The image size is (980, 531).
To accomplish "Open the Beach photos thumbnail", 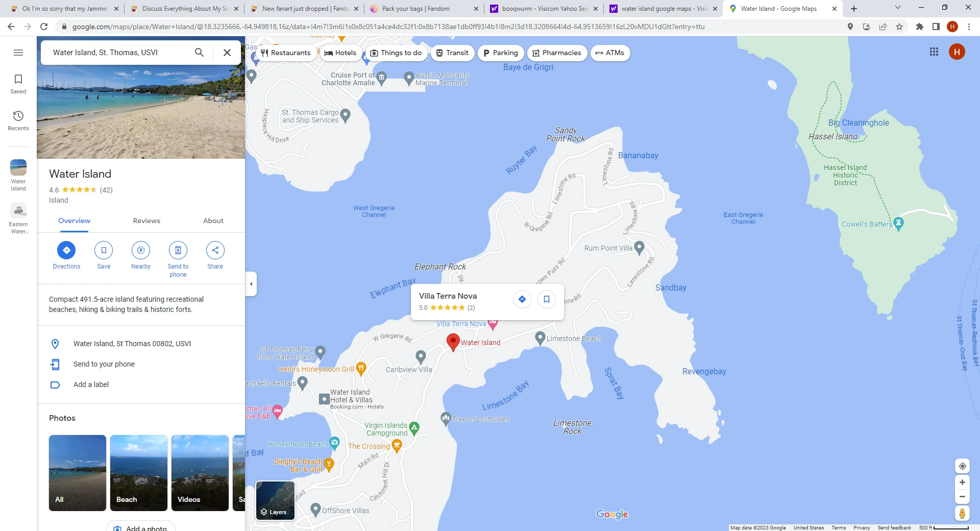I will 138,473.
